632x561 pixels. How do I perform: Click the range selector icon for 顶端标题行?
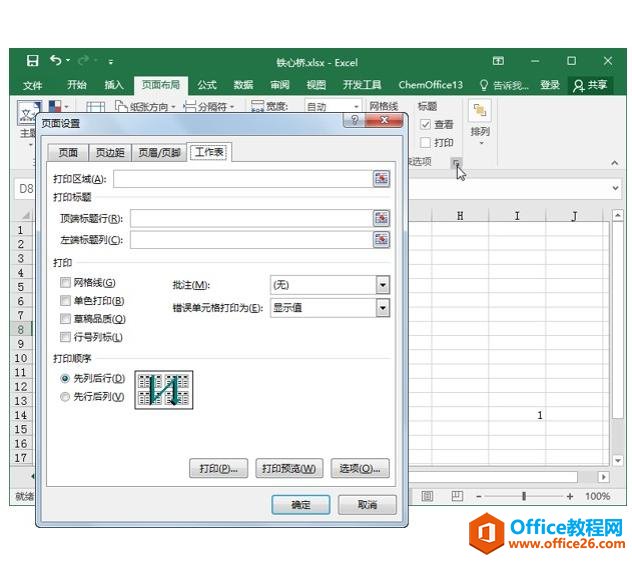381,218
